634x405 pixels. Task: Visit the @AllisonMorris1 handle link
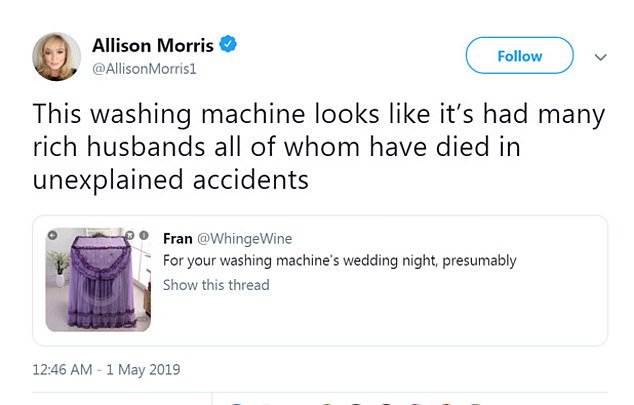pyautogui.click(x=144, y=69)
